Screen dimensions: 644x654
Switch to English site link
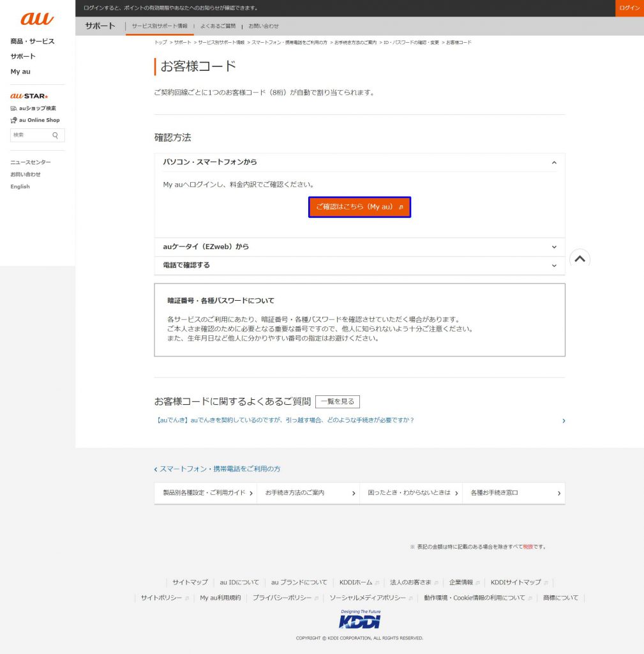[x=20, y=186]
